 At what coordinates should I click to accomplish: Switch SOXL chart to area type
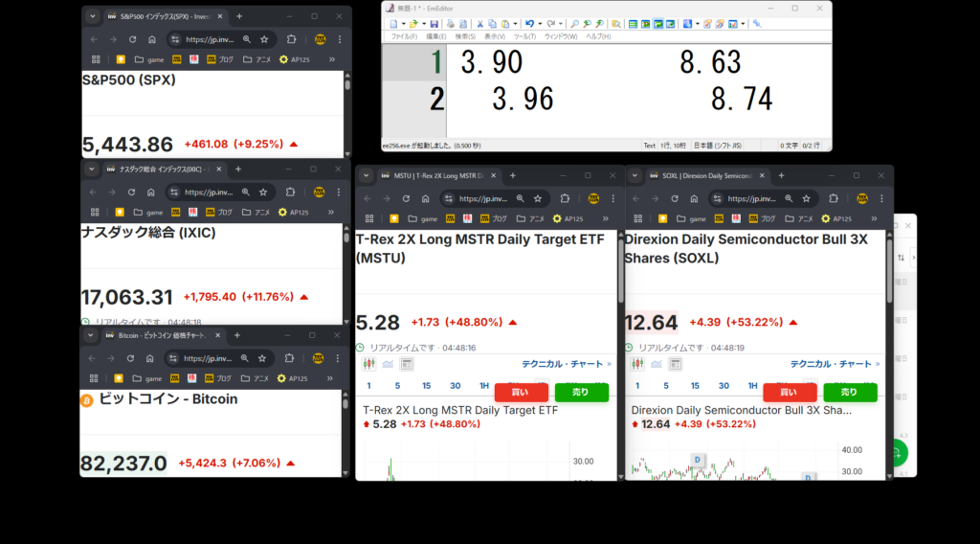pos(657,364)
